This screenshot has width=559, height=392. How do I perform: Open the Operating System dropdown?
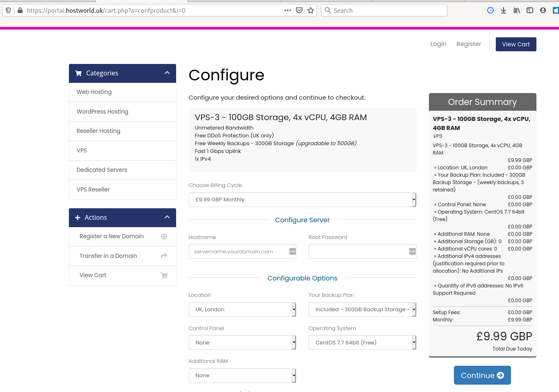(x=362, y=342)
